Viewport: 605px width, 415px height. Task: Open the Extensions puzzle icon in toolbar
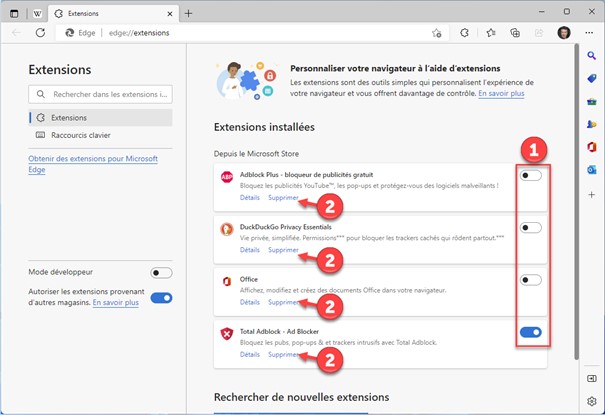[x=464, y=32]
